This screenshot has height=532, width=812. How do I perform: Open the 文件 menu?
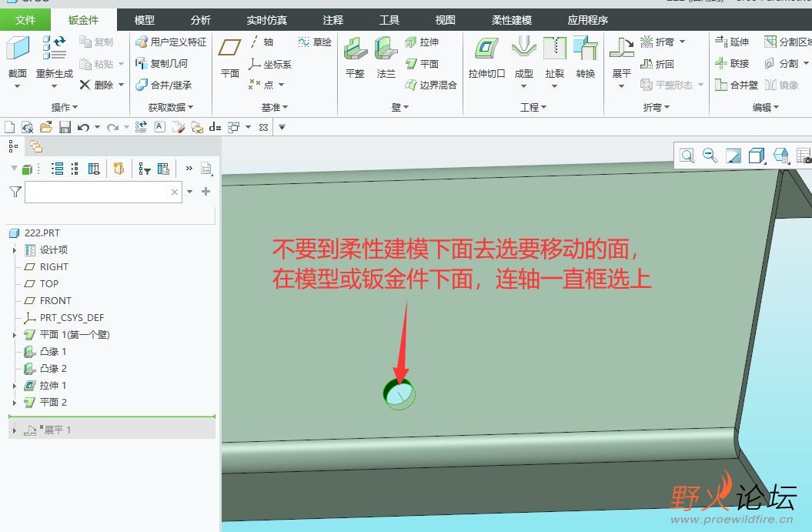tap(25, 20)
